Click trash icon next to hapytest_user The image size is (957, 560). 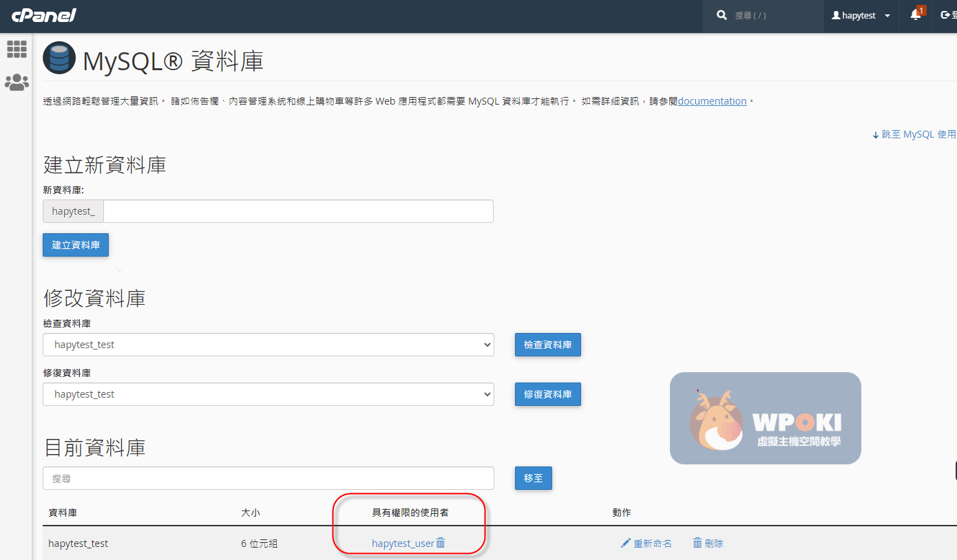click(x=441, y=543)
